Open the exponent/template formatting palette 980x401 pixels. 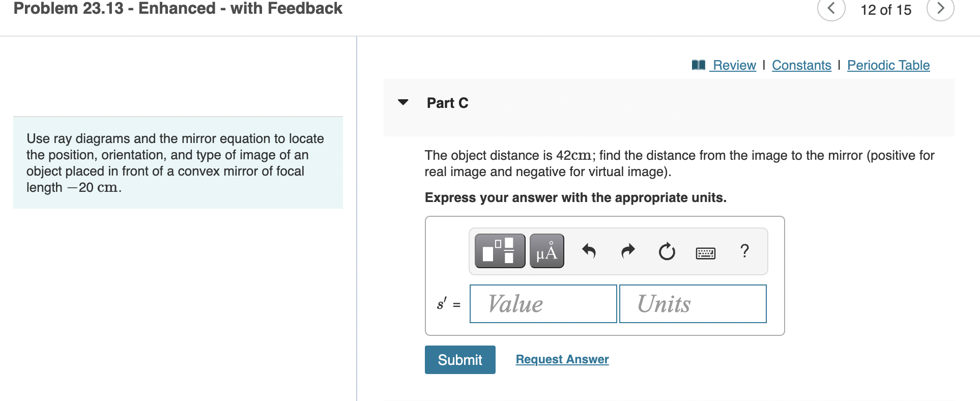499,250
